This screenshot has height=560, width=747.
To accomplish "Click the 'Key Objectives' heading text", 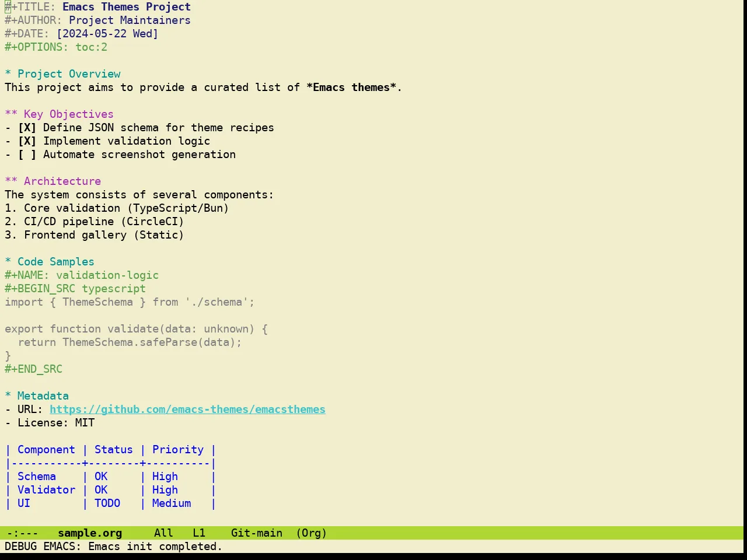I will coord(69,114).
